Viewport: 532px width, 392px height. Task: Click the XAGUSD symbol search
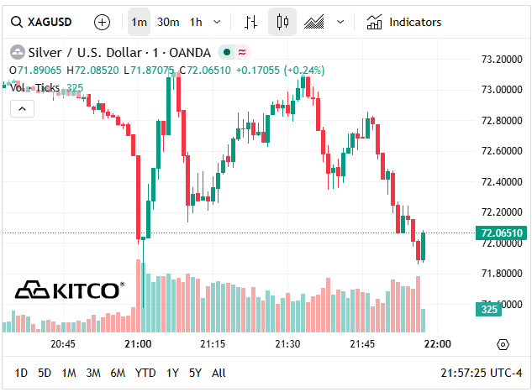43,22
